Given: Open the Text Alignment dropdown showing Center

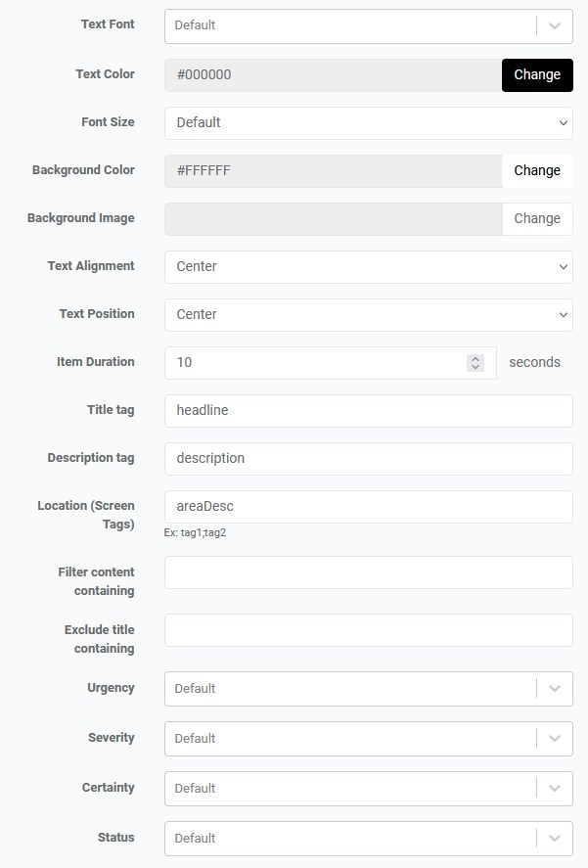Looking at the screenshot, I should 368,266.
